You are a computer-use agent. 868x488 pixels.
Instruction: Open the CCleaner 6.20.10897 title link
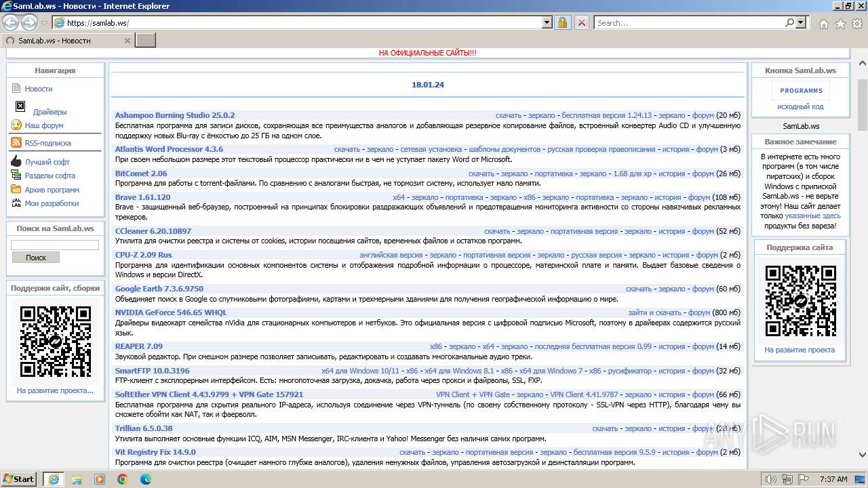[153, 231]
